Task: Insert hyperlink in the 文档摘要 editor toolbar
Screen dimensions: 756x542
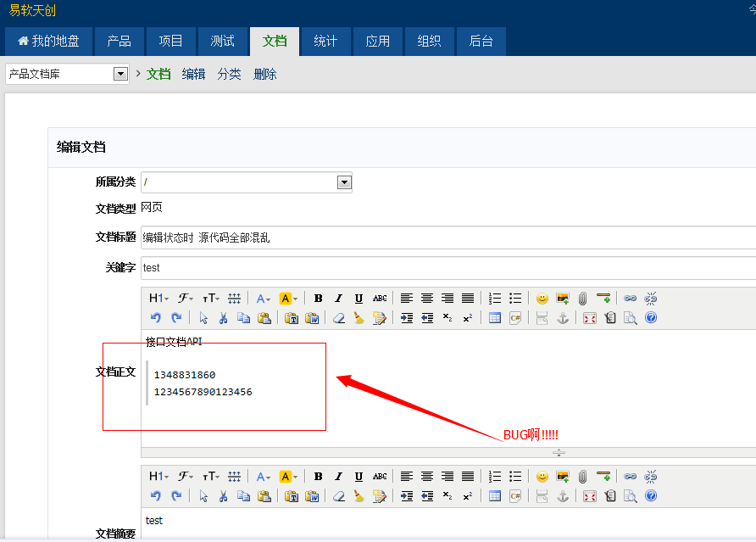Action: click(x=630, y=477)
